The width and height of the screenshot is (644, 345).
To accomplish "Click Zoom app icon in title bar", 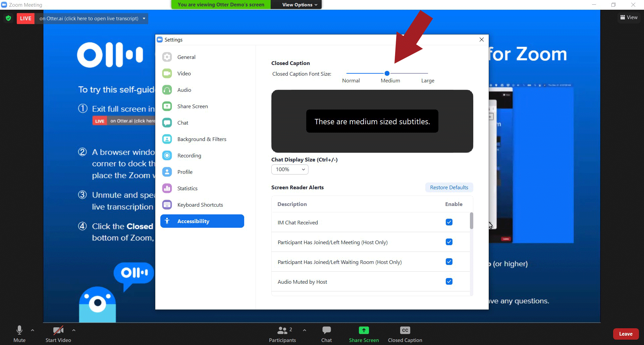I will (x=4, y=5).
